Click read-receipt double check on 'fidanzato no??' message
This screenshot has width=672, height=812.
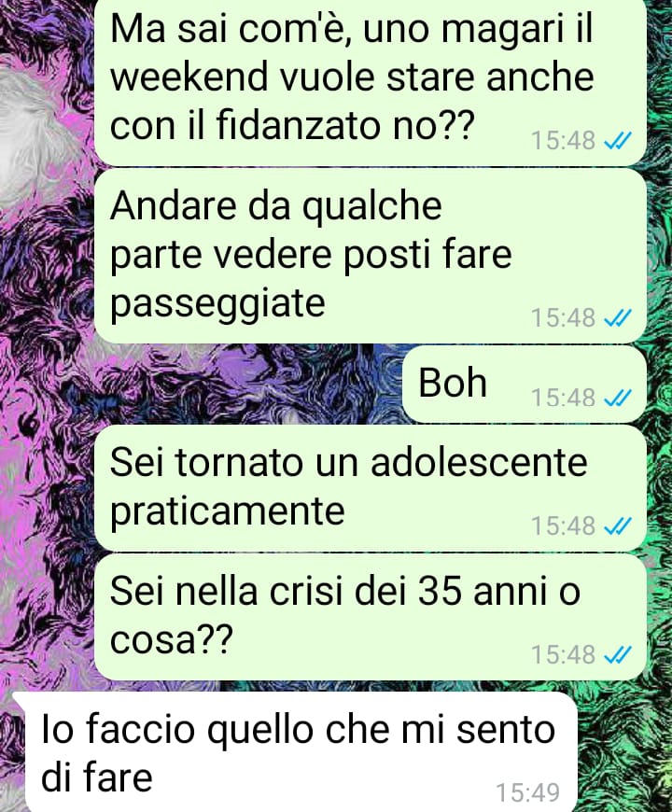coord(618,140)
